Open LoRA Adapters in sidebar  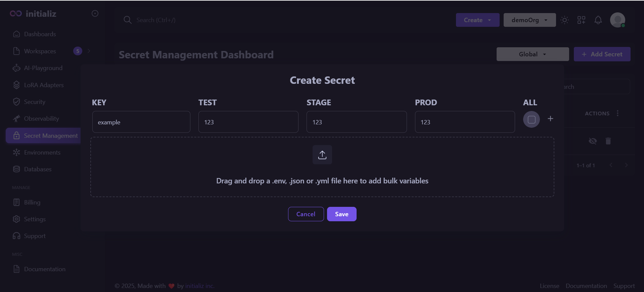44,85
